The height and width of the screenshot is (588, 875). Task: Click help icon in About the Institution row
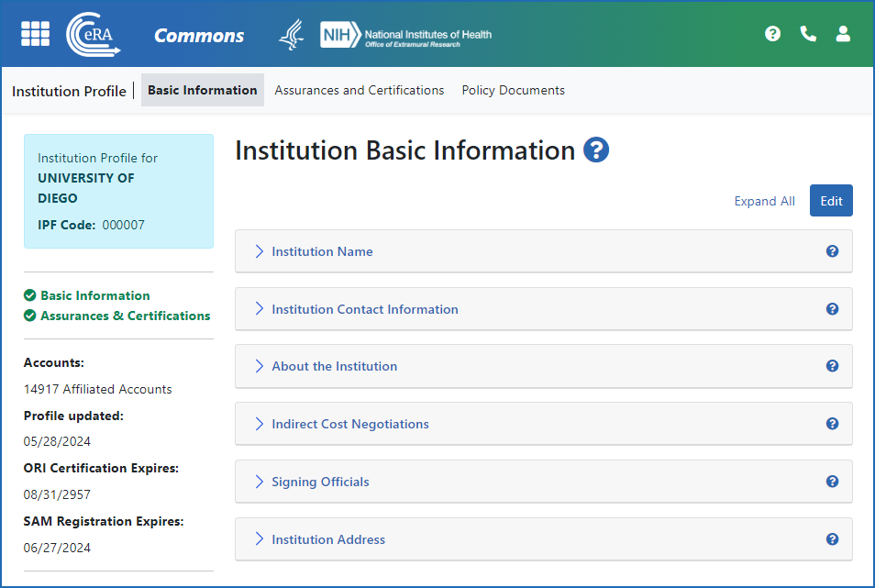832,365
